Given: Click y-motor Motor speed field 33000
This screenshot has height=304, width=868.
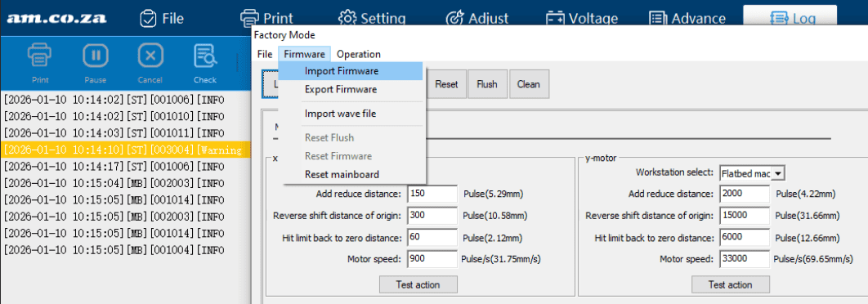Looking at the screenshot, I should [x=745, y=258].
